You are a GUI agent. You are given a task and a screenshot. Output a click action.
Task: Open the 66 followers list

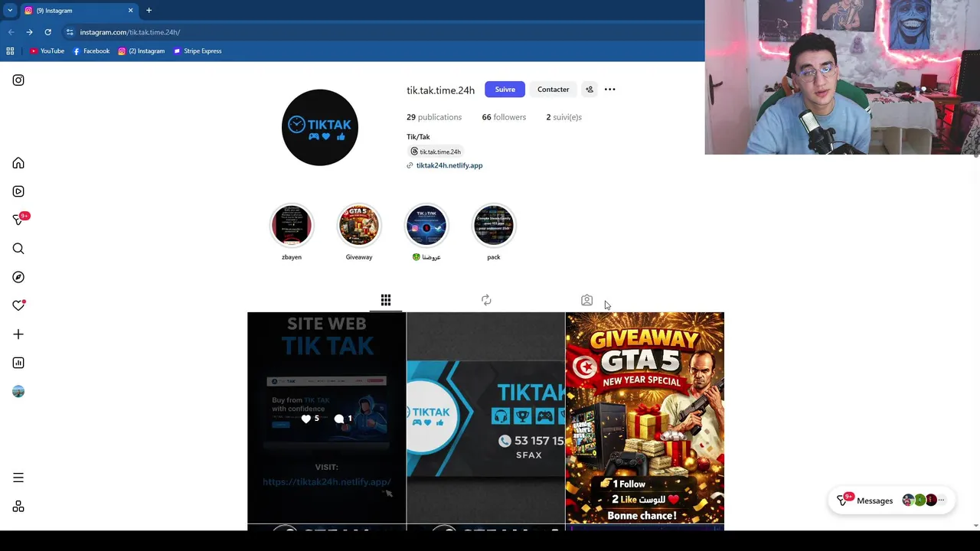tap(504, 117)
